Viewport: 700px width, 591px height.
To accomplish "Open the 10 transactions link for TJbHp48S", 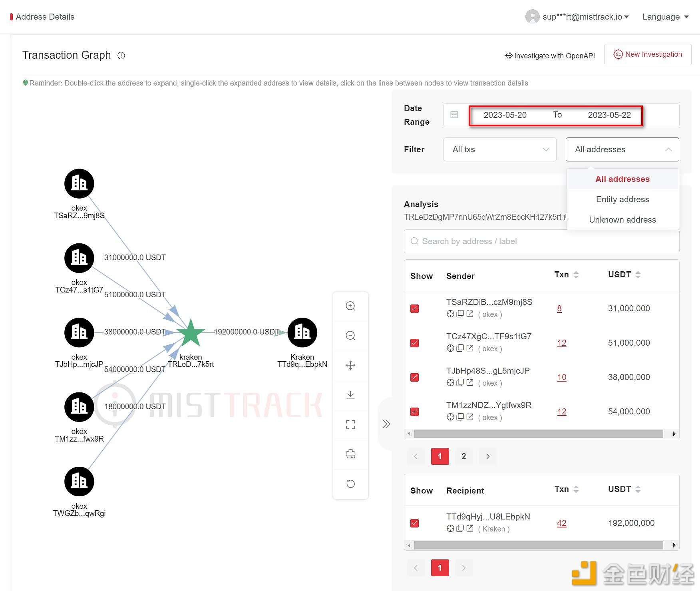I will tap(562, 377).
